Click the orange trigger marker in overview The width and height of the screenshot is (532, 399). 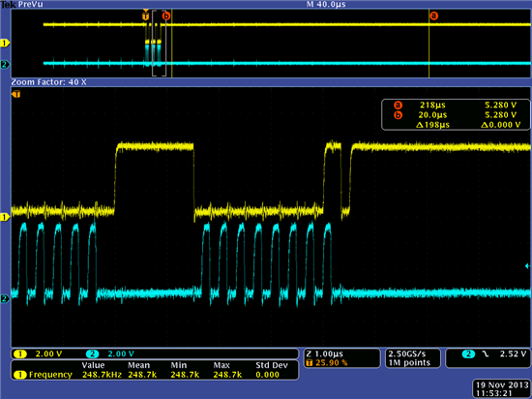tap(145, 15)
